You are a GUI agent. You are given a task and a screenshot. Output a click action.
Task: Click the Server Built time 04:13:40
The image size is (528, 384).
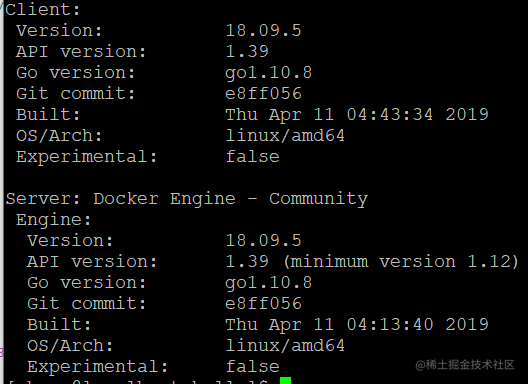(x=390, y=325)
